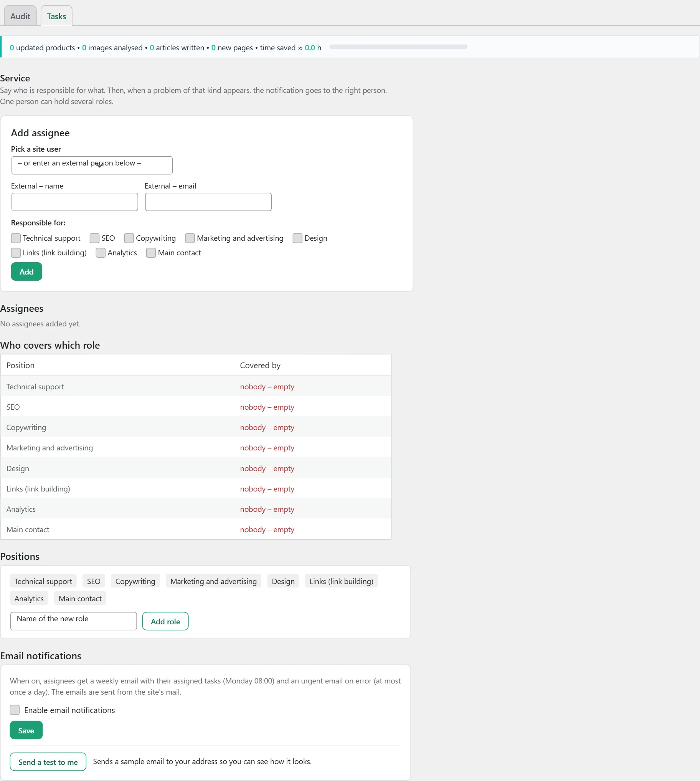The image size is (700, 781).
Task: Open the Tasks tab
Action: point(56,16)
